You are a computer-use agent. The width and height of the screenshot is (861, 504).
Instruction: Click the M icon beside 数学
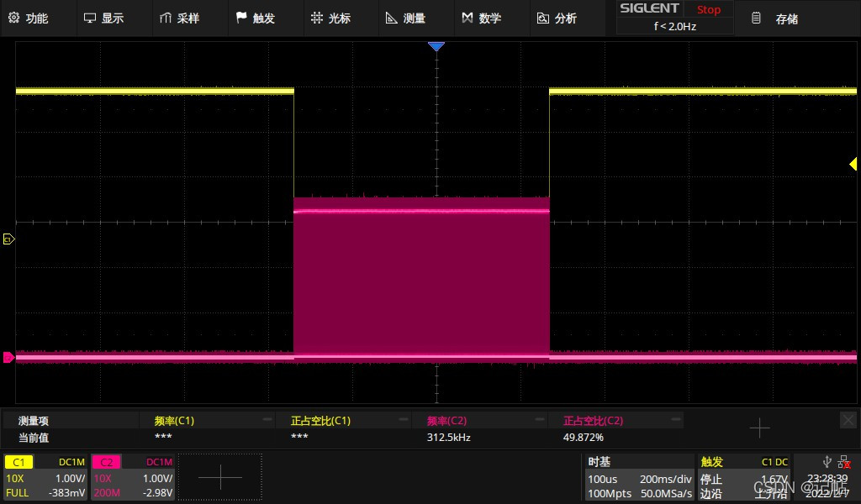click(x=467, y=18)
